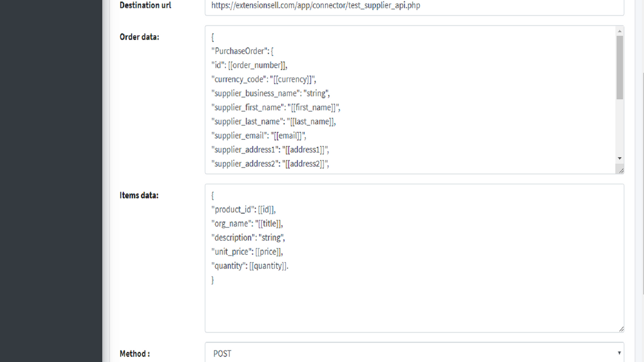Click the Items data label
Image resolution: width=644 pixels, height=362 pixels.
(139, 195)
